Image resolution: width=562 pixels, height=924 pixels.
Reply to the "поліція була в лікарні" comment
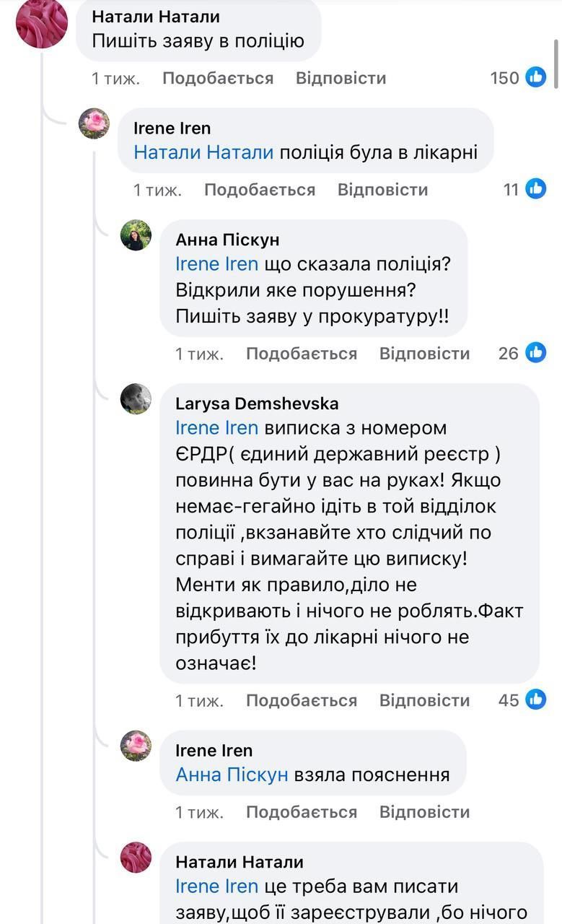click(x=382, y=190)
